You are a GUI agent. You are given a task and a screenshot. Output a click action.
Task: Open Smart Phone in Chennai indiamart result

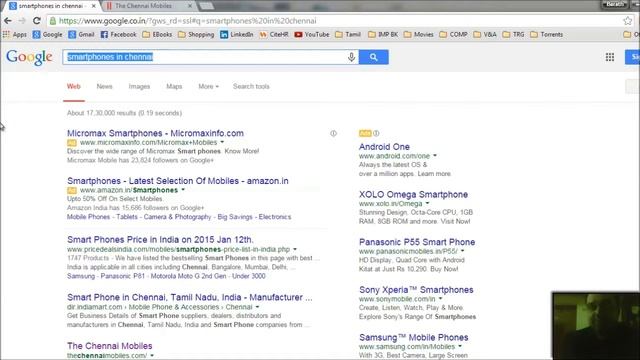click(190, 298)
